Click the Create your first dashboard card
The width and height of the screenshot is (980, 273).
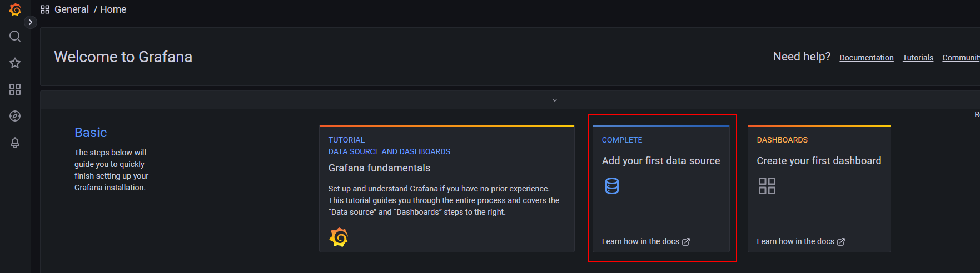tap(819, 189)
